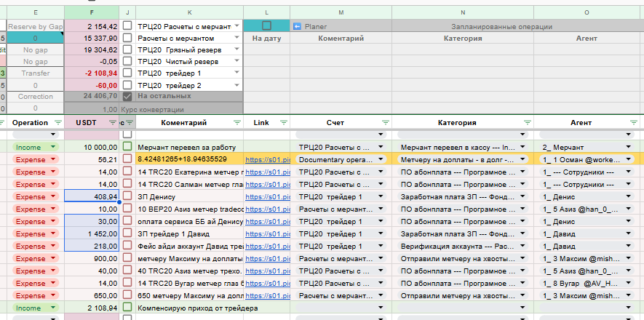Open filter icon on Коментарий column header
The image size is (644, 320).
tap(237, 123)
